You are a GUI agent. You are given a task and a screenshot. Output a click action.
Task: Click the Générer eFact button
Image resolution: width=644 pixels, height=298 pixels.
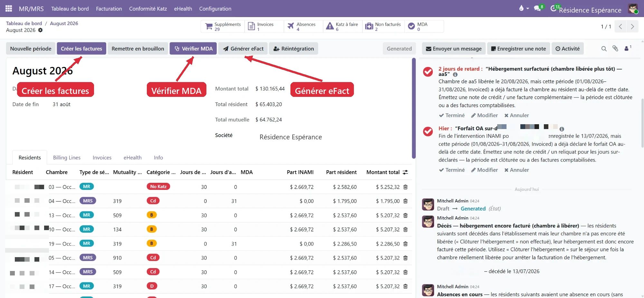[243, 49]
